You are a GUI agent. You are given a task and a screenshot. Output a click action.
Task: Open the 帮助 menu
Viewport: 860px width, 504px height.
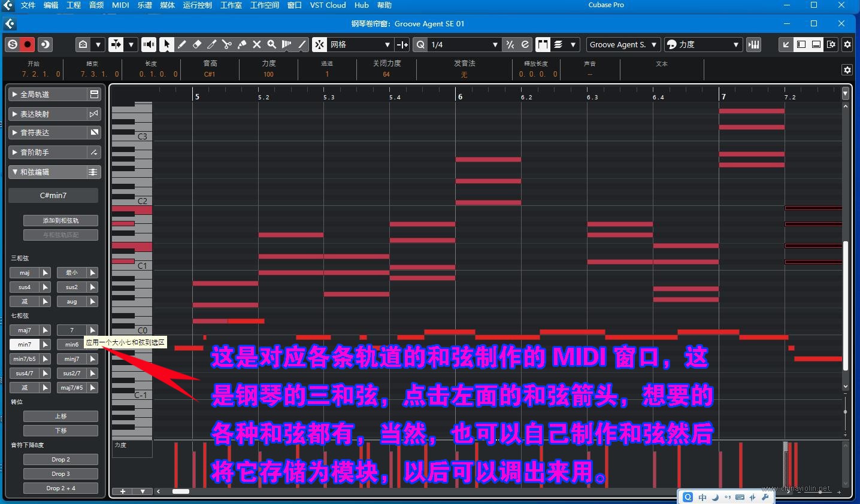click(384, 5)
